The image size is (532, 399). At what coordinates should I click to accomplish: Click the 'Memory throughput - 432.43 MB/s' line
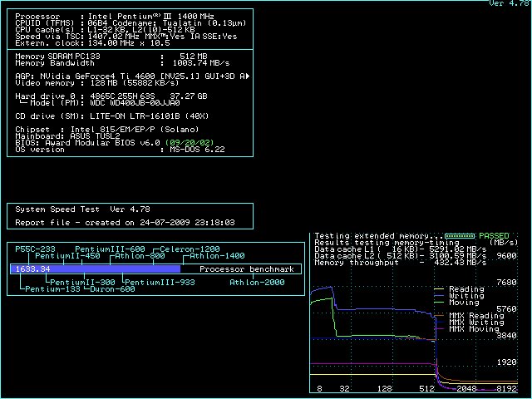coord(401,263)
